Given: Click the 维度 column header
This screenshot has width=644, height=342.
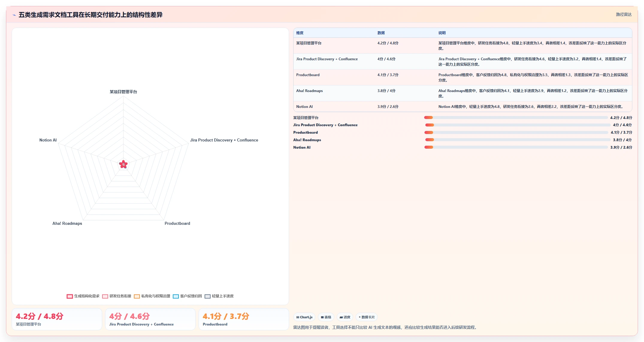Looking at the screenshot, I should tap(300, 33).
